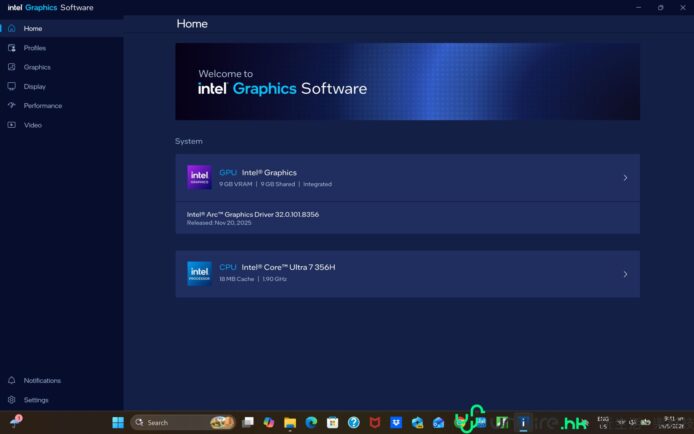Click the ENG language indicator
This screenshot has width=694, height=434.
[x=603, y=423]
